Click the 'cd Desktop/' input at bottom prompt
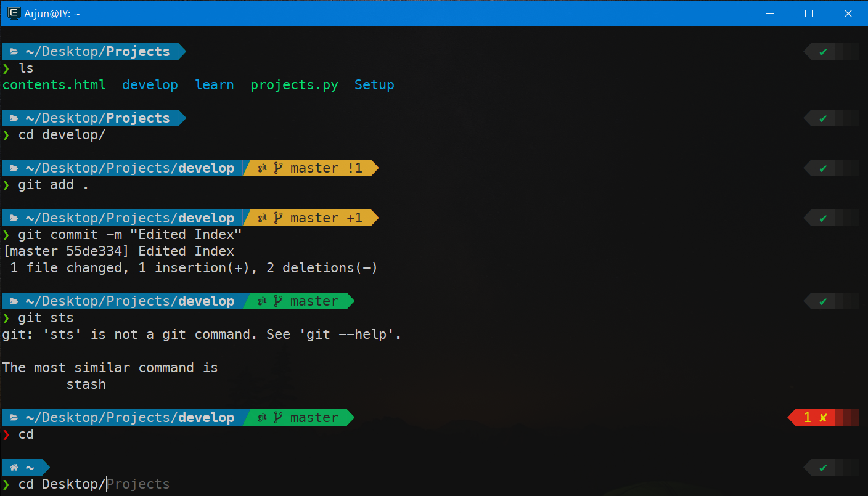Image resolution: width=868 pixels, height=496 pixels. (x=62, y=484)
